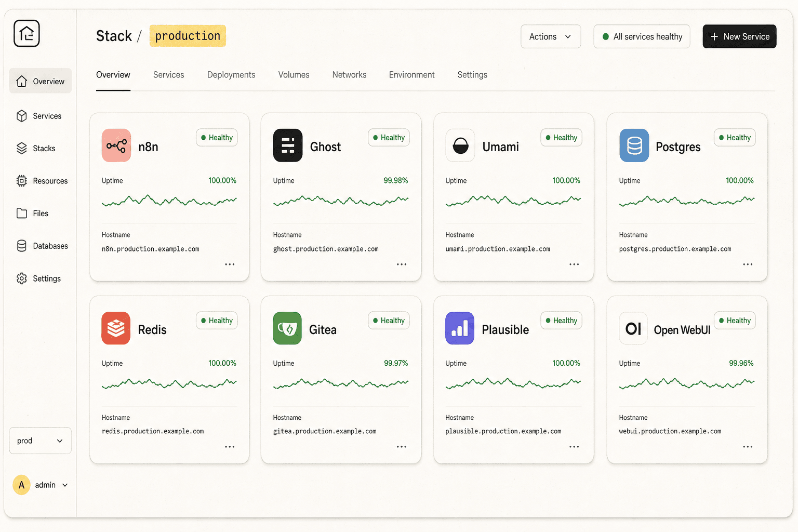Click the Settings gear icon in sidebar
The image size is (798, 532).
22,278
